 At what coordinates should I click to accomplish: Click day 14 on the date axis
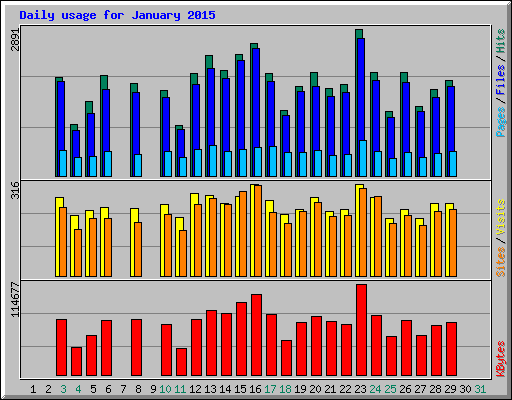pyautogui.click(x=225, y=389)
